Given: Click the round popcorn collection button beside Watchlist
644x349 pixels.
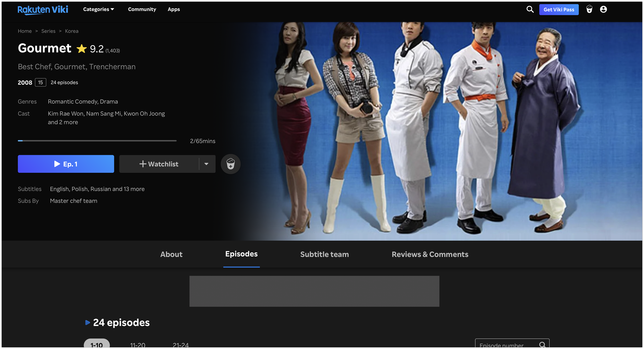Looking at the screenshot, I should click(230, 164).
